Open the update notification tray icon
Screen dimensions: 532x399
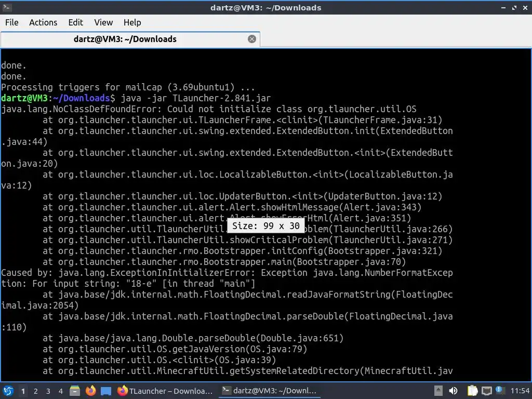pos(499,390)
